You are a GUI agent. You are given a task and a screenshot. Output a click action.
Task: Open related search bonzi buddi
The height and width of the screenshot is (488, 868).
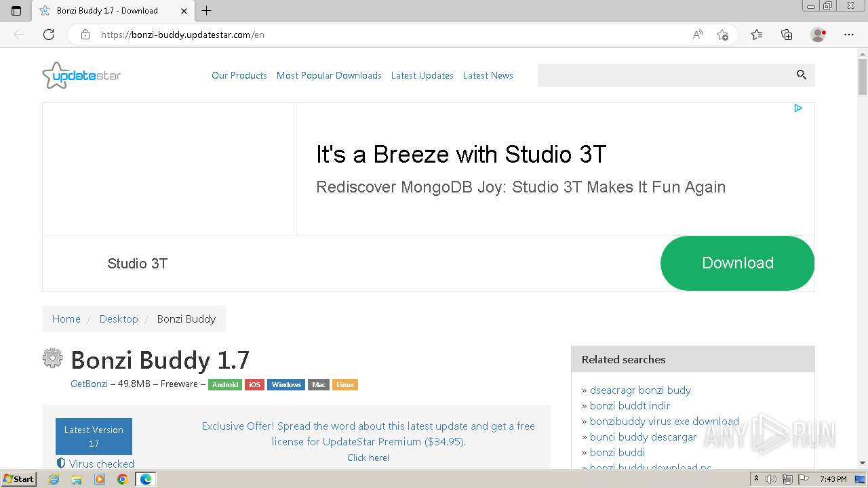click(617, 452)
